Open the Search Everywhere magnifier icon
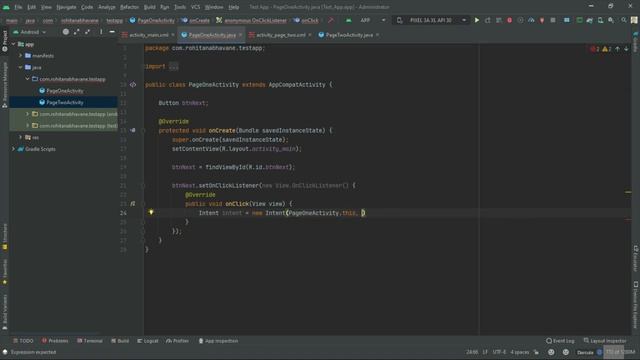This screenshot has width=640, height=360. click(624, 20)
